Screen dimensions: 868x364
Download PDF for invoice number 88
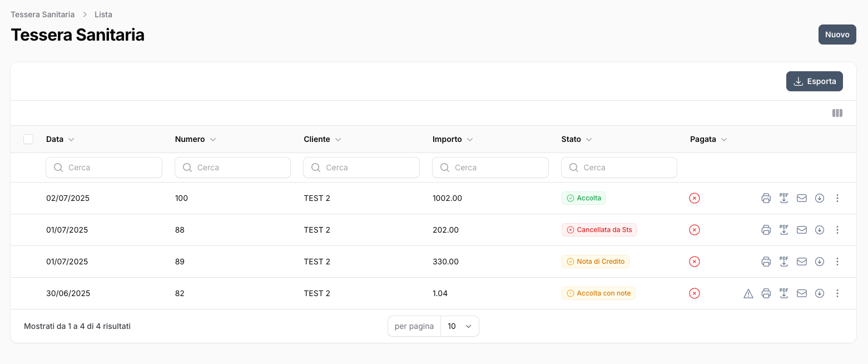pyautogui.click(x=784, y=230)
